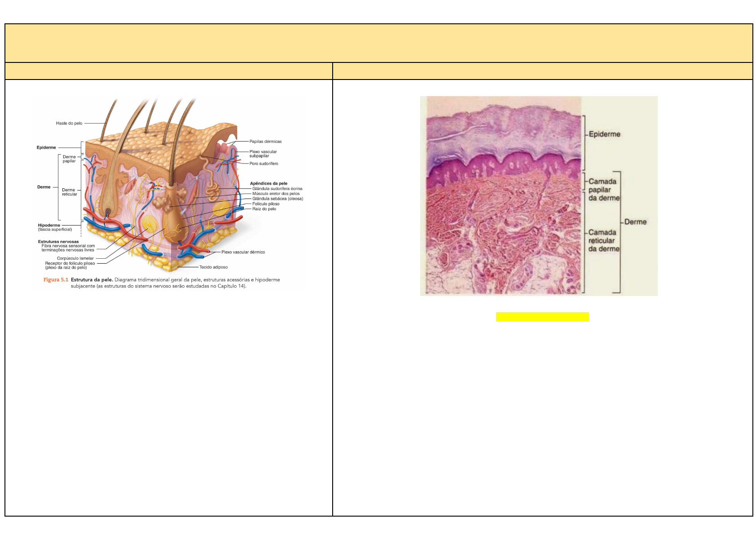756x535 pixels.
Task: Click the wide yellow title row of the table
Action: (378, 43)
